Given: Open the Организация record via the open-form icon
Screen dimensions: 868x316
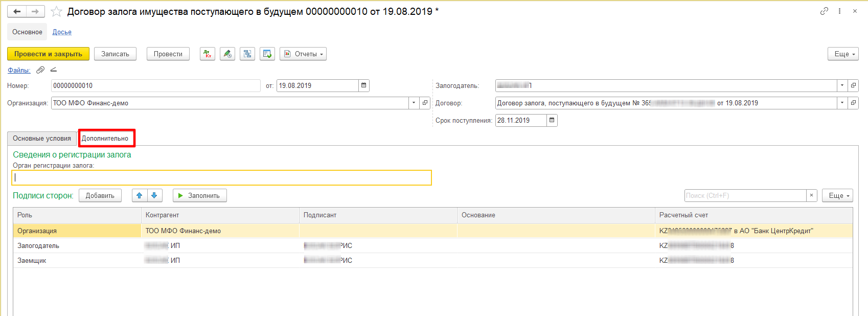Looking at the screenshot, I should (425, 103).
